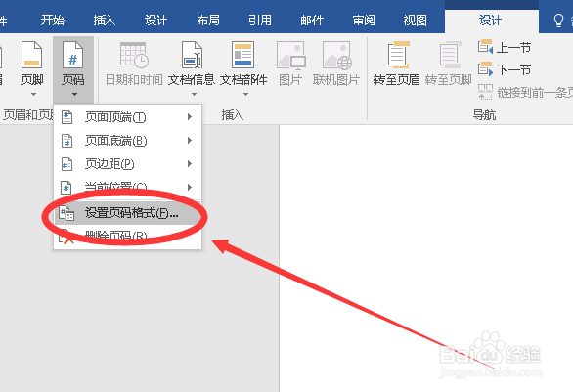This screenshot has height=392, width=573.
Task: Click the lightbulb Tell Me icon
Action: pyautogui.click(x=558, y=21)
